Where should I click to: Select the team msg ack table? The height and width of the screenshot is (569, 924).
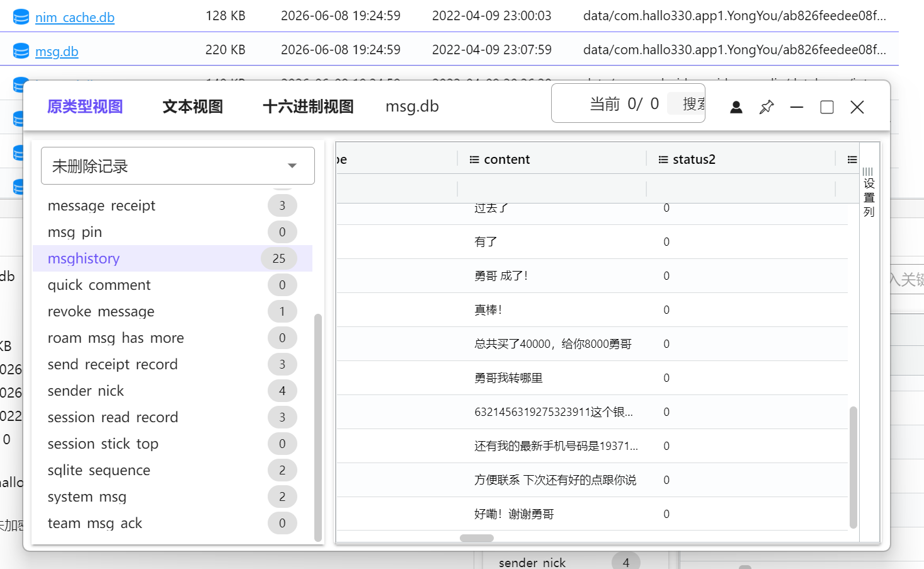coord(173,523)
